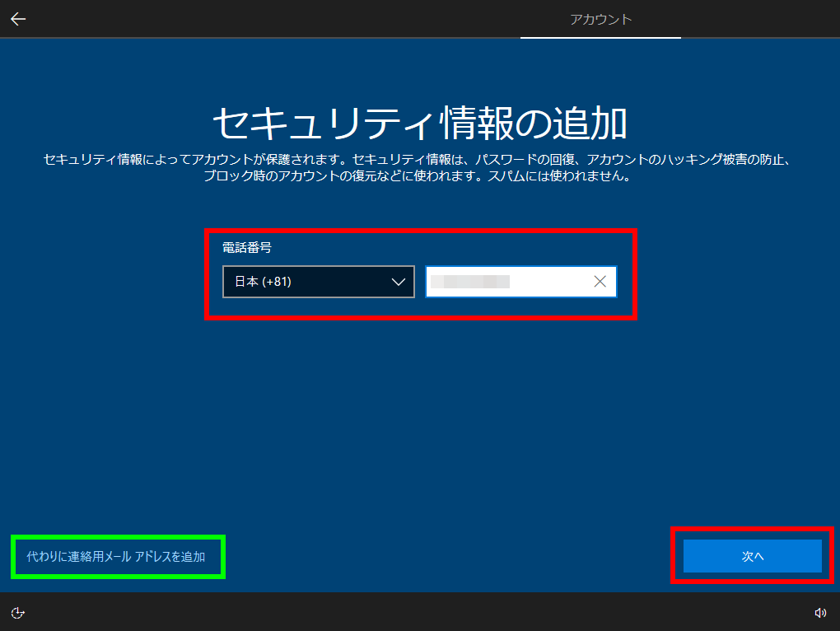
Task: Click the セキュリティ情報の追加 heading
Action: (x=420, y=124)
